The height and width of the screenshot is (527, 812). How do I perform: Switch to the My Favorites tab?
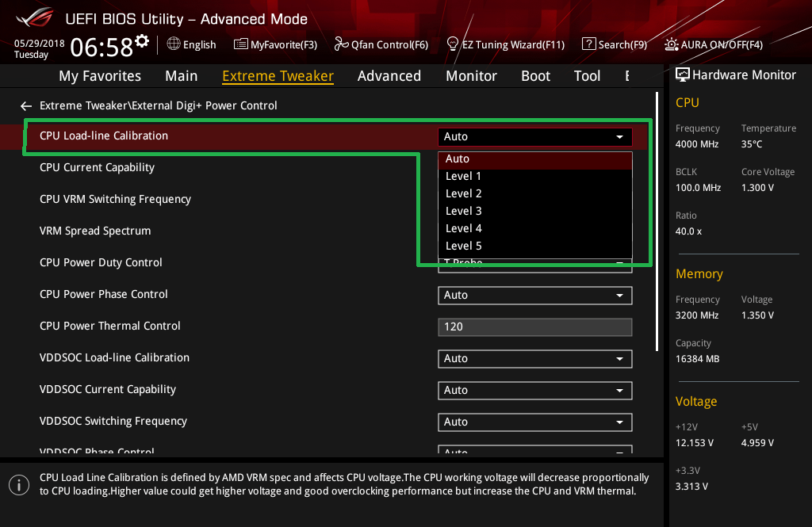(100, 76)
